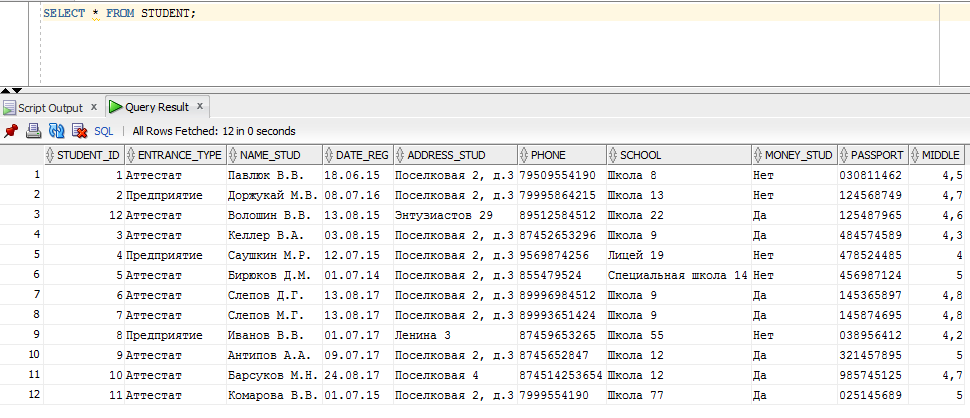
Task: Expand the editor with the splitter down arrow
Action: 17,91
